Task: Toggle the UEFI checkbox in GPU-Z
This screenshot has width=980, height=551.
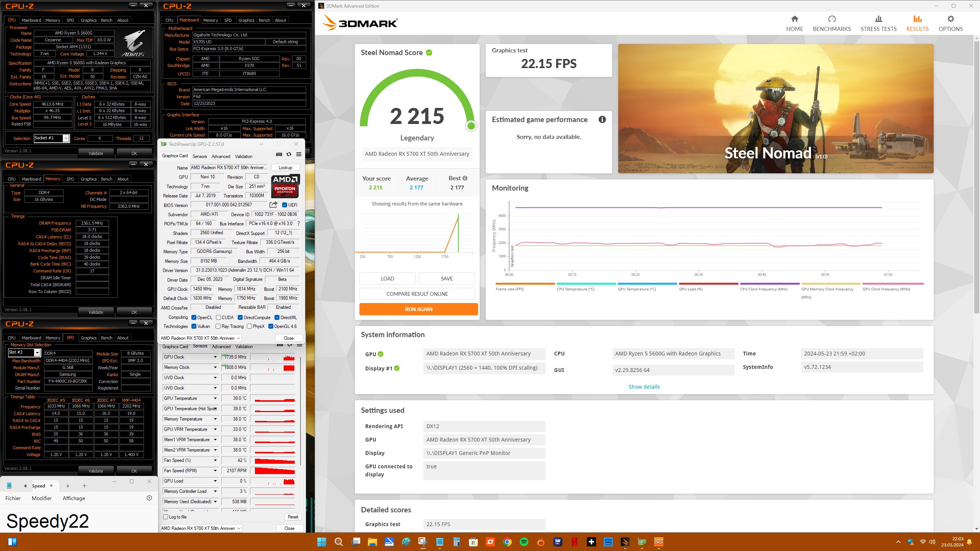Action: 284,205
